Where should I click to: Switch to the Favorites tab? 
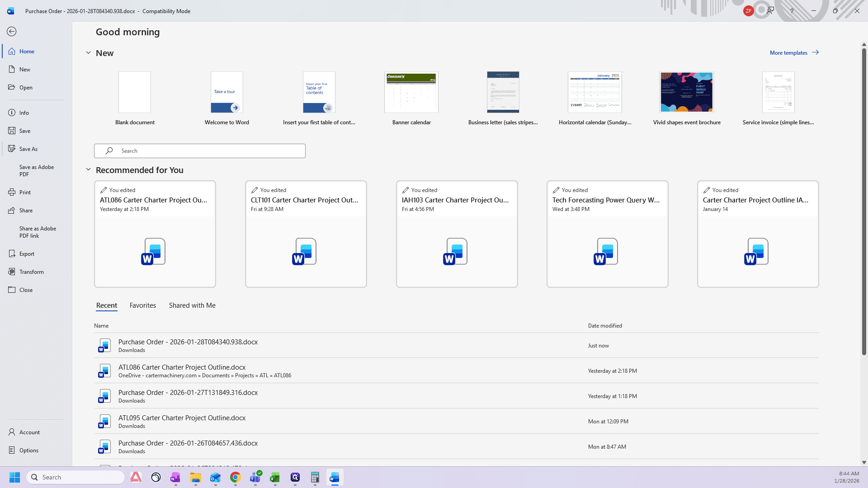(143, 305)
